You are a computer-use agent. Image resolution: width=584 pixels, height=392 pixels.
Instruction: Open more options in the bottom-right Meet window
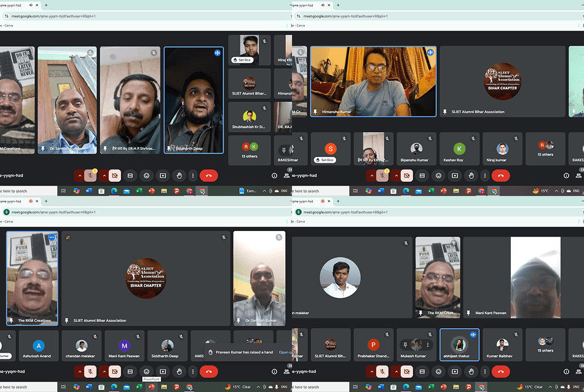tap(485, 372)
